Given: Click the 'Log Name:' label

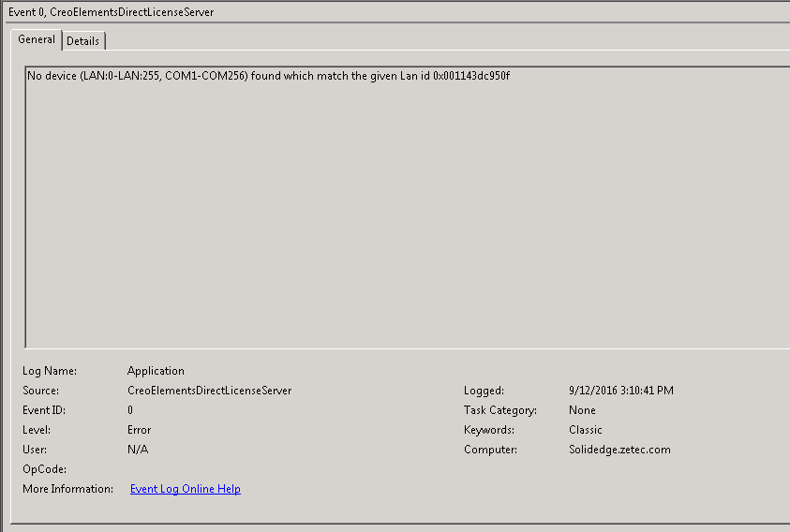Looking at the screenshot, I should tap(50, 371).
